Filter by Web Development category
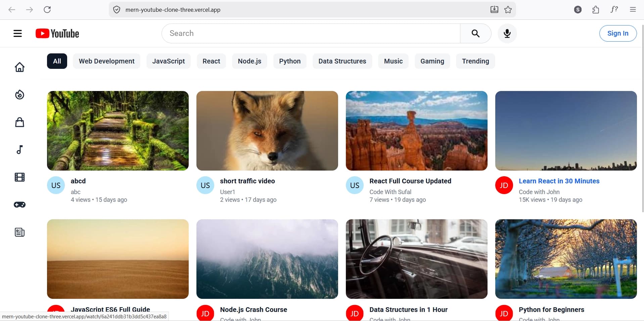 [106, 61]
